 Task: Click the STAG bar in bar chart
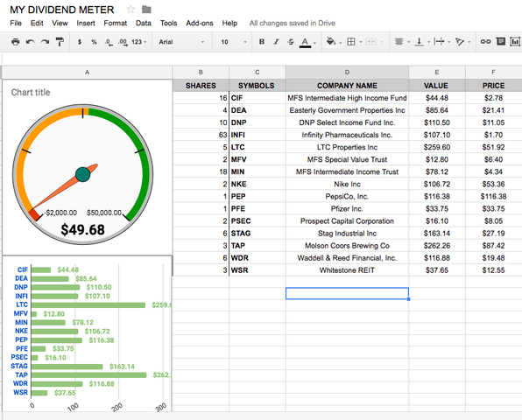pyautogui.click(x=67, y=367)
